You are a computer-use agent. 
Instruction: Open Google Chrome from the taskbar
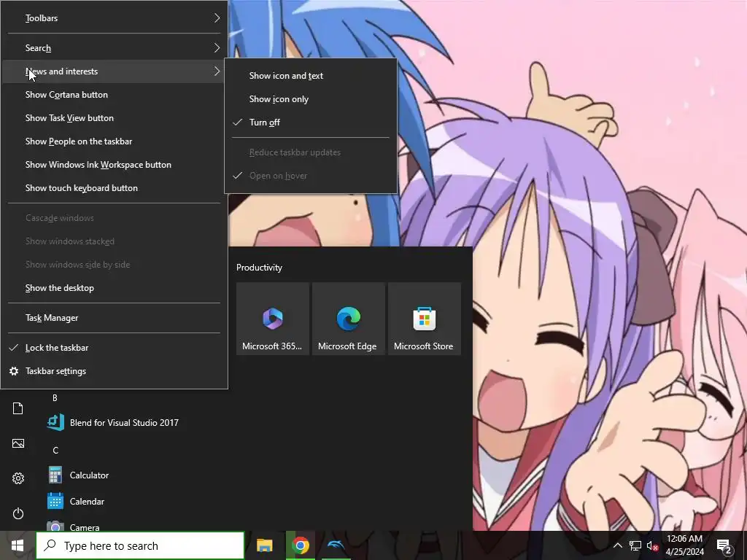300,545
